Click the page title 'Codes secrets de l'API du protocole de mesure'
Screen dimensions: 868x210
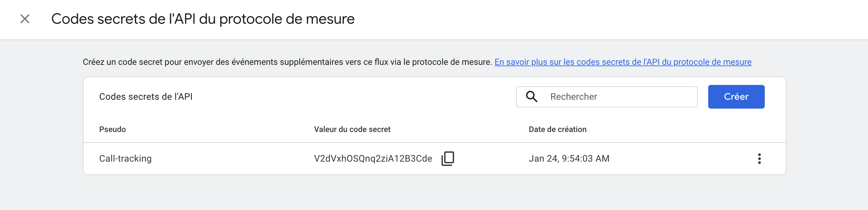203,19
